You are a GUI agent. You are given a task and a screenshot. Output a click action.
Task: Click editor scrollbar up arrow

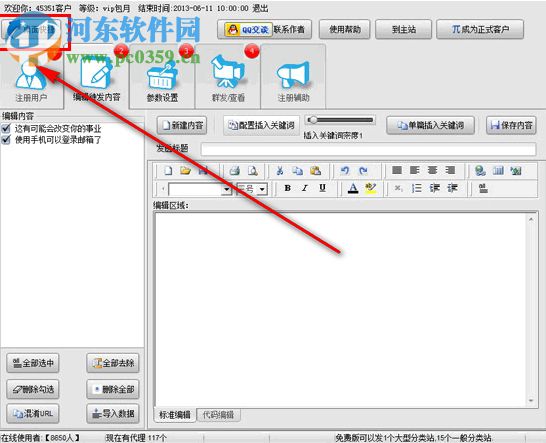pyautogui.click(x=531, y=219)
